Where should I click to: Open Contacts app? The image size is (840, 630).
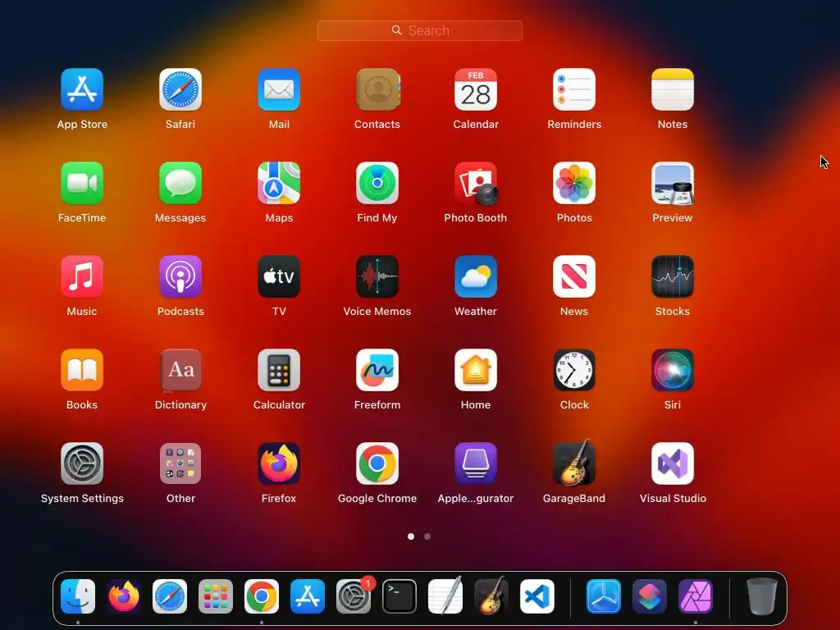click(377, 89)
